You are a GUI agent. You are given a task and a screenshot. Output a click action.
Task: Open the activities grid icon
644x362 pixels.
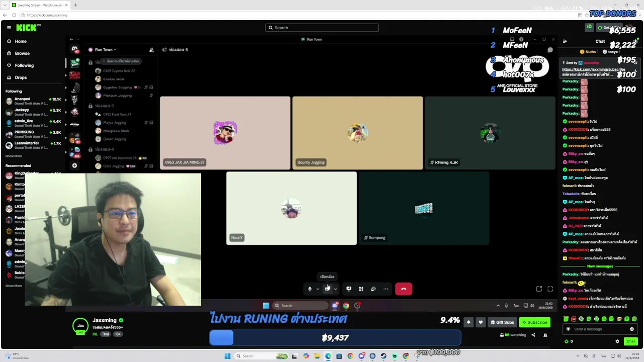coord(361,289)
